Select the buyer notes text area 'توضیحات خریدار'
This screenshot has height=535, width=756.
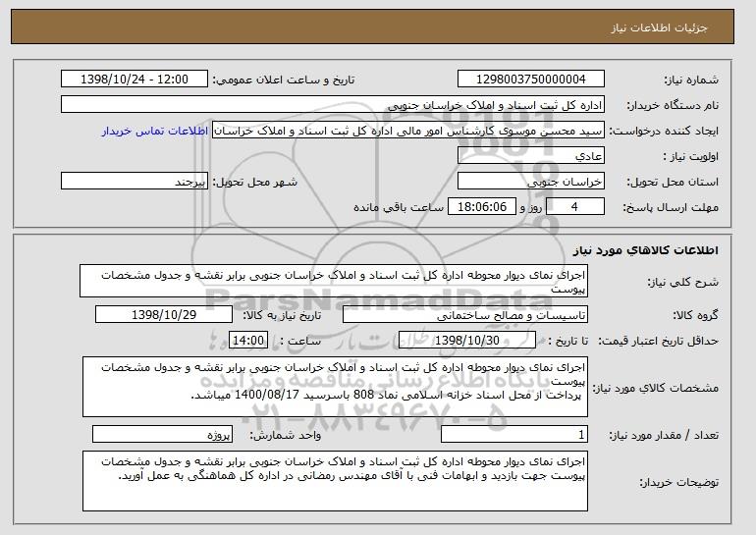(x=335, y=481)
